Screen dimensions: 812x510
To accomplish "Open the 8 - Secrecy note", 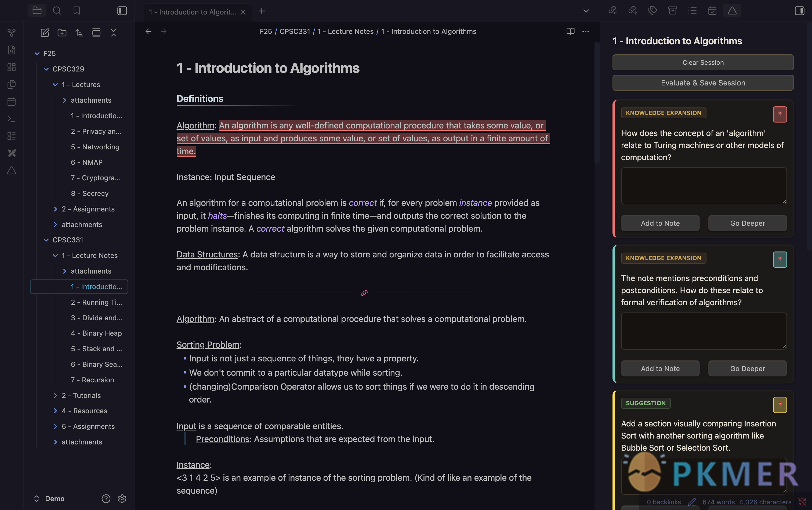I will (x=90, y=193).
